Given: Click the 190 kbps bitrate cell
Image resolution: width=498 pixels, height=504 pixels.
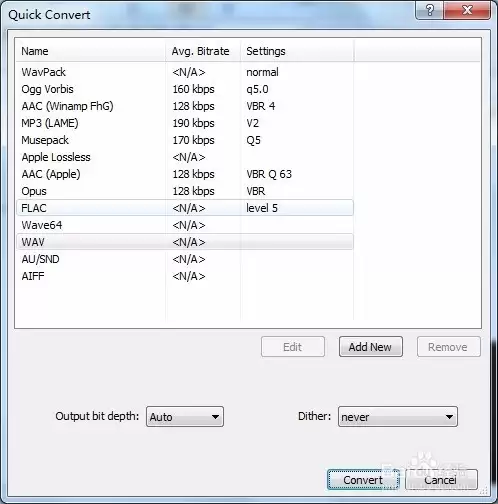Looking at the screenshot, I should click(193, 123).
